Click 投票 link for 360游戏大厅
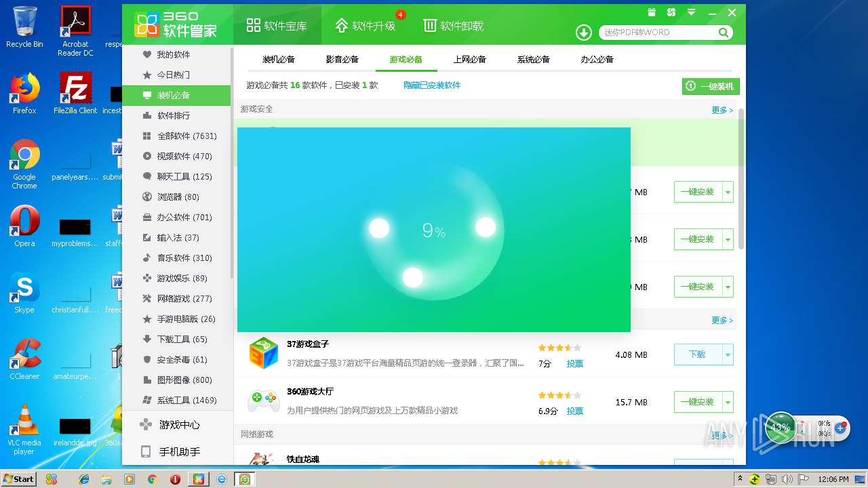This screenshot has height=488, width=868. (x=575, y=411)
